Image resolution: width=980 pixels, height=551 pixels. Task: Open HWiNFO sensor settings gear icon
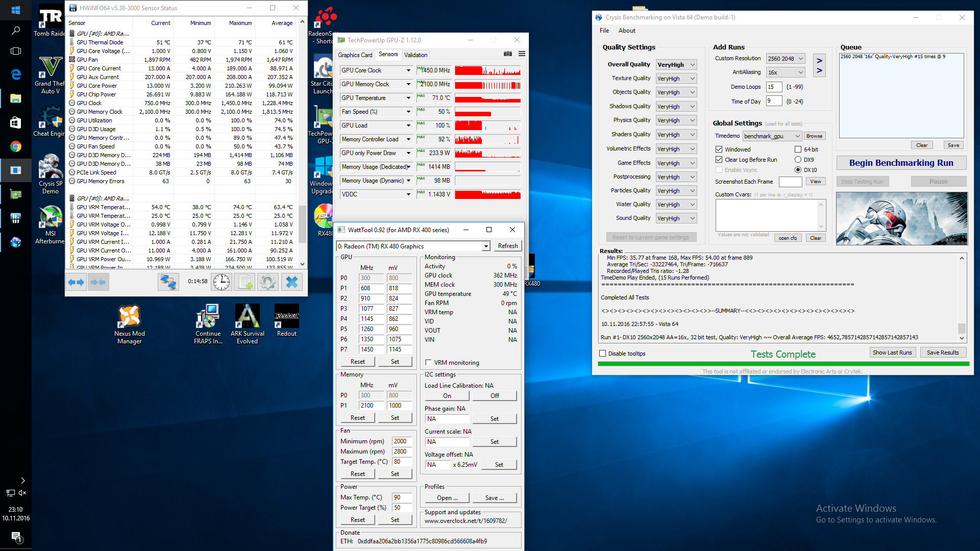click(x=267, y=282)
